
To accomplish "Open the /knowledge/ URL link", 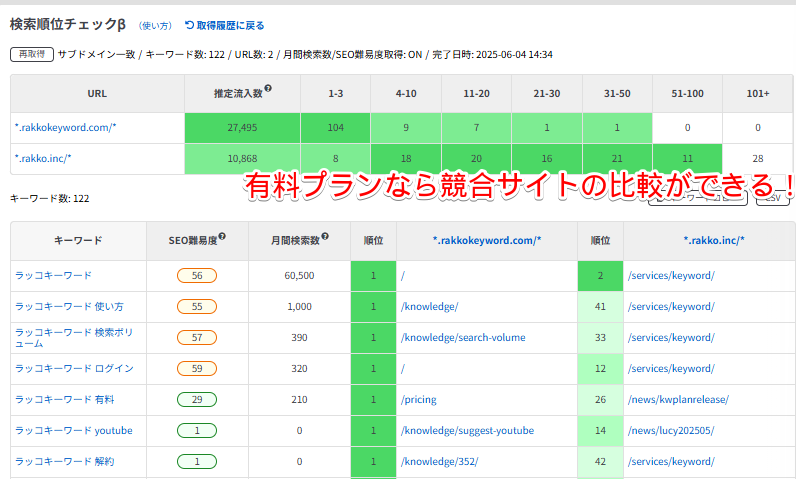I will point(429,307).
